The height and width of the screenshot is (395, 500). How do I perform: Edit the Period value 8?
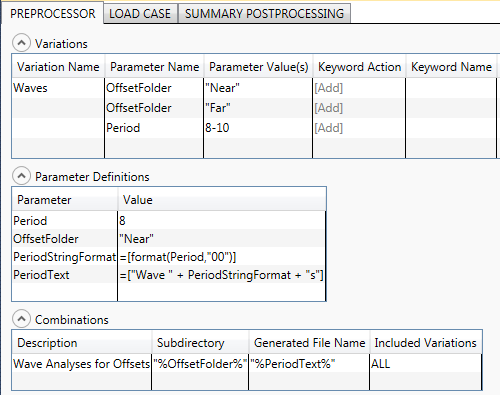222,221
